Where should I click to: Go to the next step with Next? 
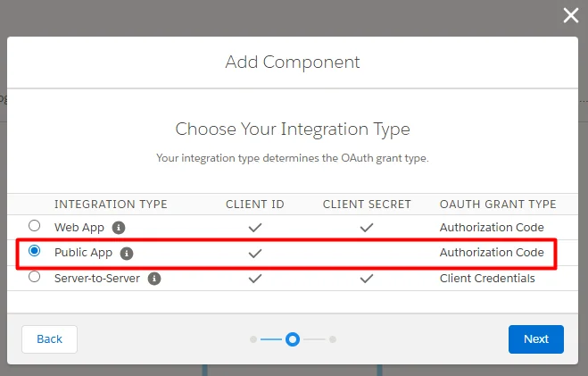[536, 339]
